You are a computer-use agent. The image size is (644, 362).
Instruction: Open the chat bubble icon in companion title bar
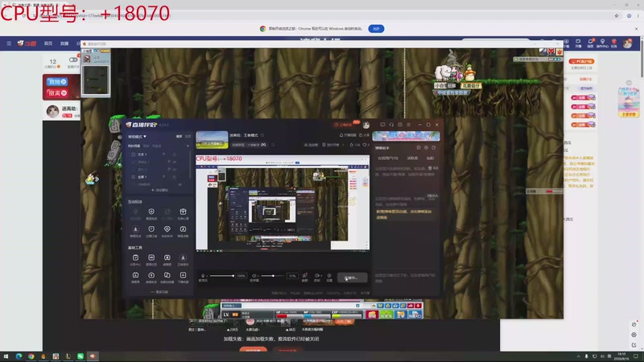tap(382, 125)
